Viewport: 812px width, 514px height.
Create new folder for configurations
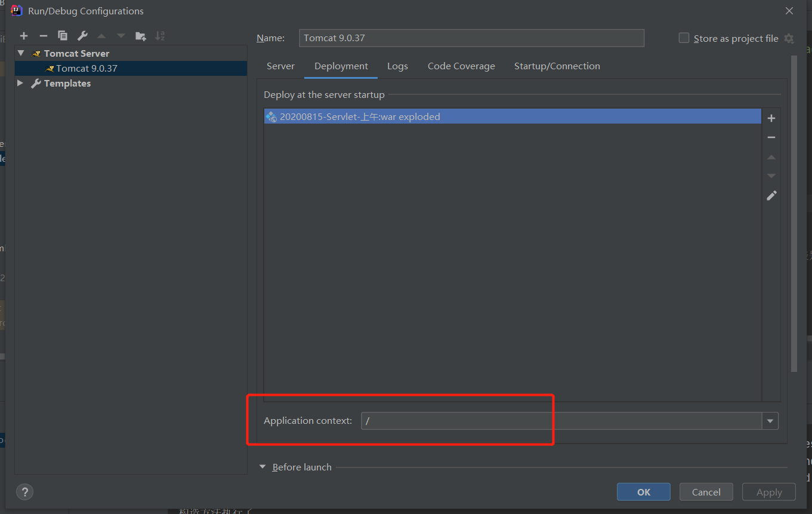tap(141, 36)
